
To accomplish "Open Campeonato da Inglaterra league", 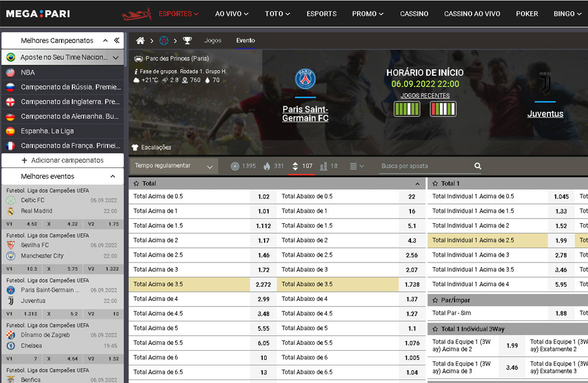I will [x=63, y=102].
